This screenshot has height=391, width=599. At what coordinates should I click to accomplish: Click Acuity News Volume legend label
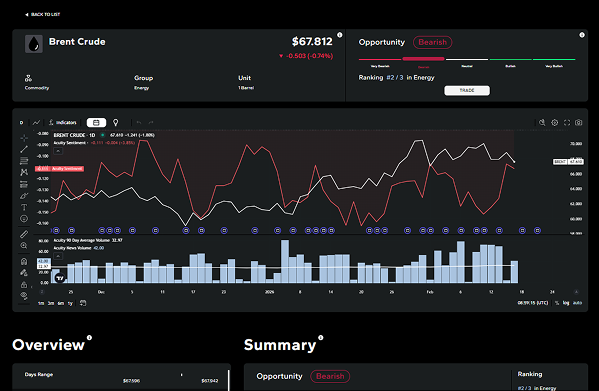(x=72, y=248)
